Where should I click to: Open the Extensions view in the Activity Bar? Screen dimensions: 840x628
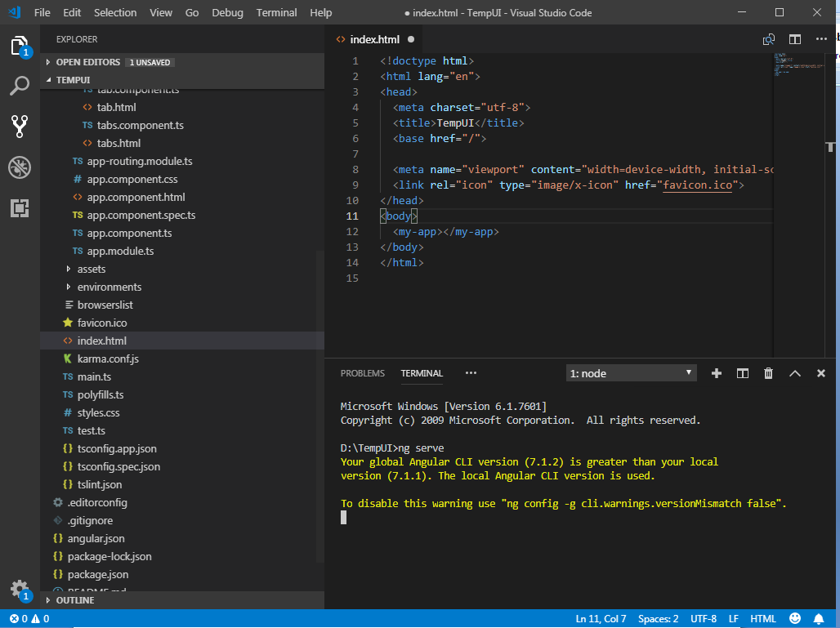pyautogui.click(x=20, y=208)
